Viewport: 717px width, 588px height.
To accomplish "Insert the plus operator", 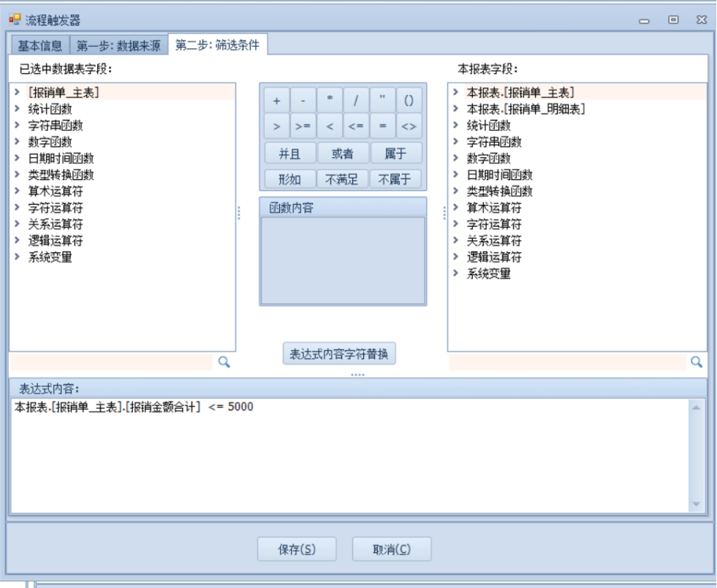I will (x=276, y=101).
